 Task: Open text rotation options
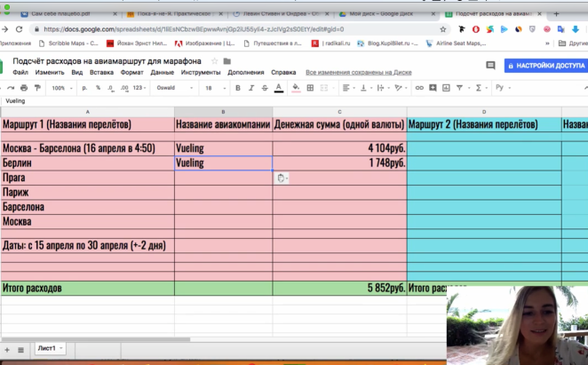click(x=401, y=88)
